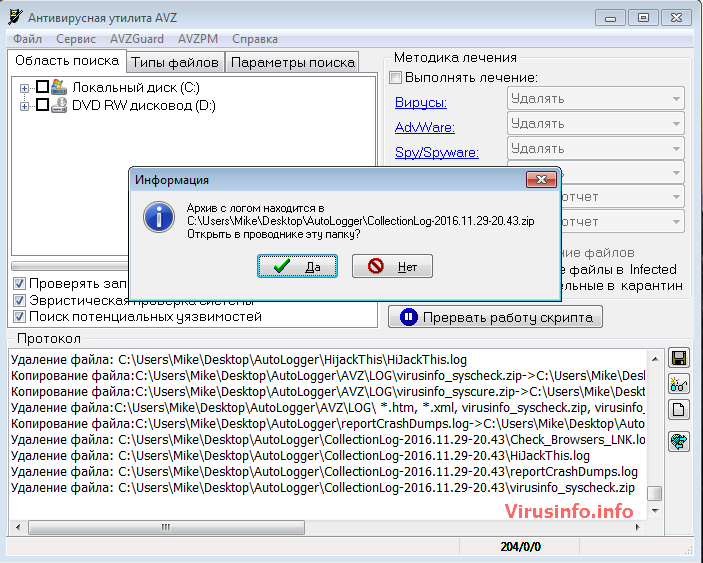Open the Файл menu

pyautogui.click(x=27, y=39)
